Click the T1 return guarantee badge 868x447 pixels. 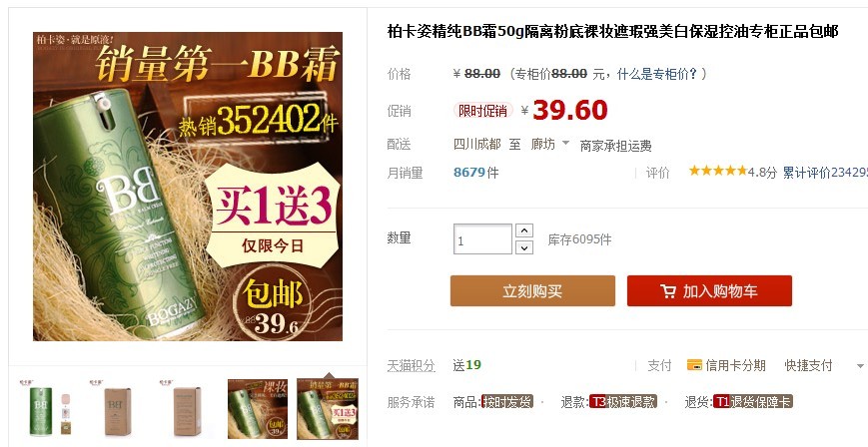753,402
